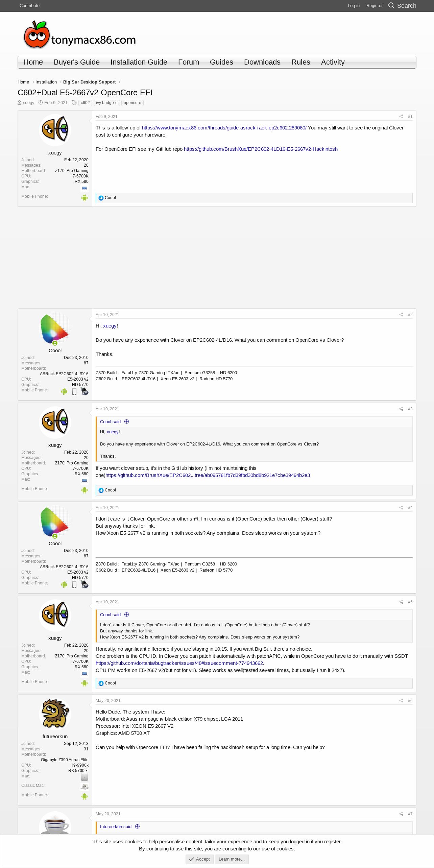This screenshot has height=868, width=434.
Task: Share post #6 via share icon
Action: tap(401, 701)
